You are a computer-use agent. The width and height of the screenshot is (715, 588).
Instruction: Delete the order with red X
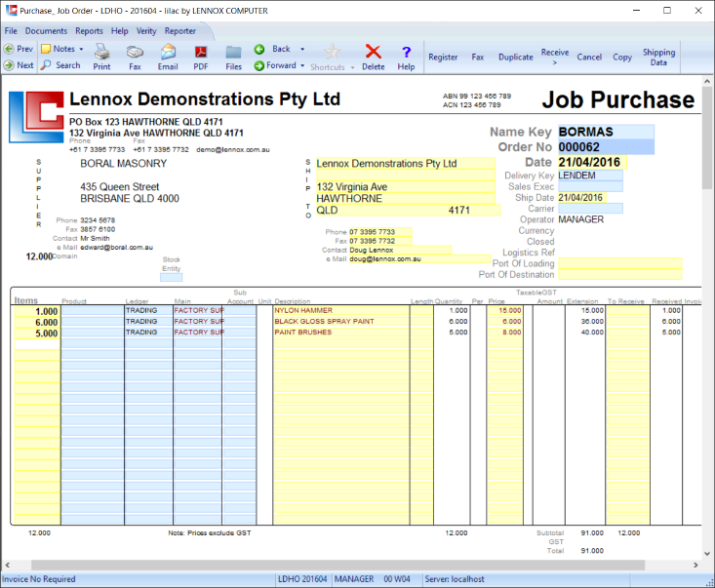(374, 58)
